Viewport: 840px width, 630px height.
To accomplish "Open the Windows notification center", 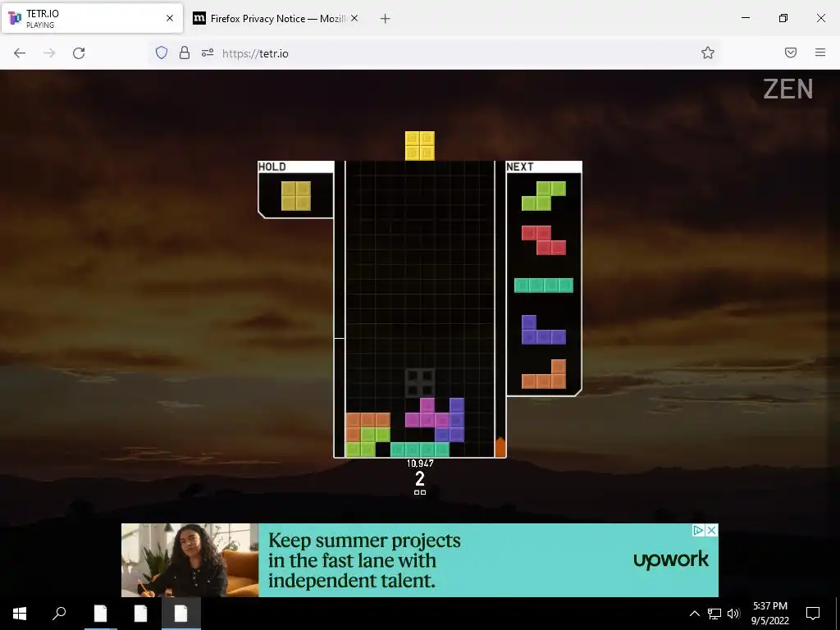I will coord(813,614).
